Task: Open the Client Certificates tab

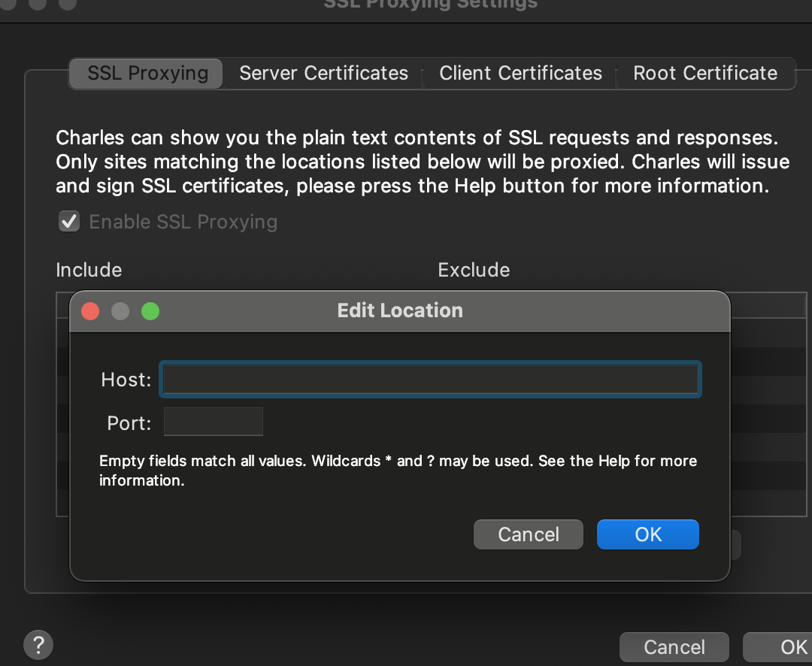Action: (x=520, y=74)
